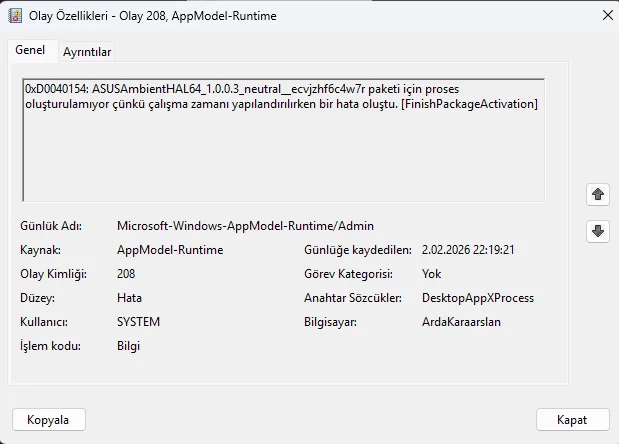Click the Kullanıcı value SYSTEM
Screen dimensions: 619x444
click(x=138, y=322)
